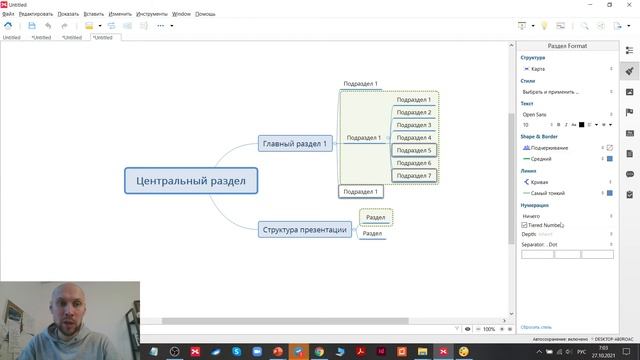Open the Task info clipboard icon
This screenshot has height=360, width=640.
point(629,195)
